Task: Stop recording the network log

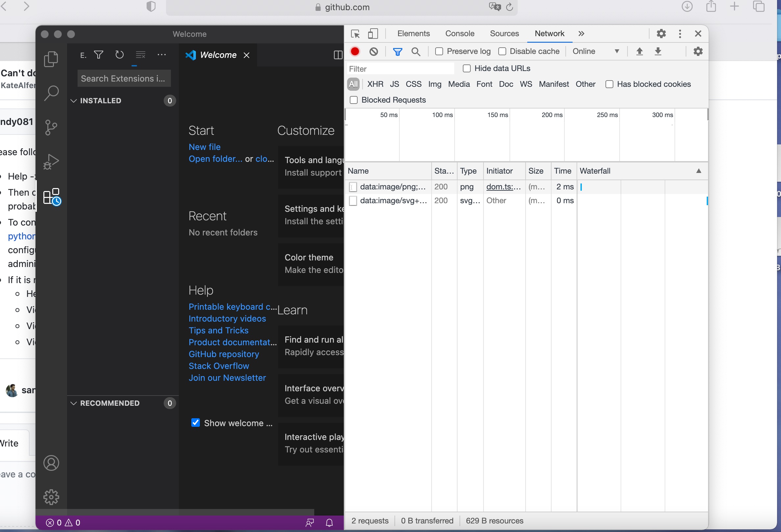Action: pos(355,51)
